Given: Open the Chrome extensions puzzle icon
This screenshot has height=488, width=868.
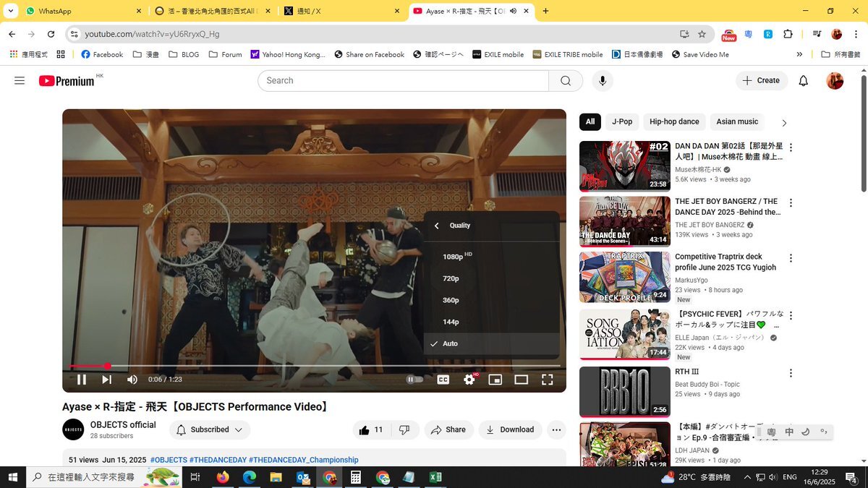Looking at the screenshot, I should coord(788,34).
